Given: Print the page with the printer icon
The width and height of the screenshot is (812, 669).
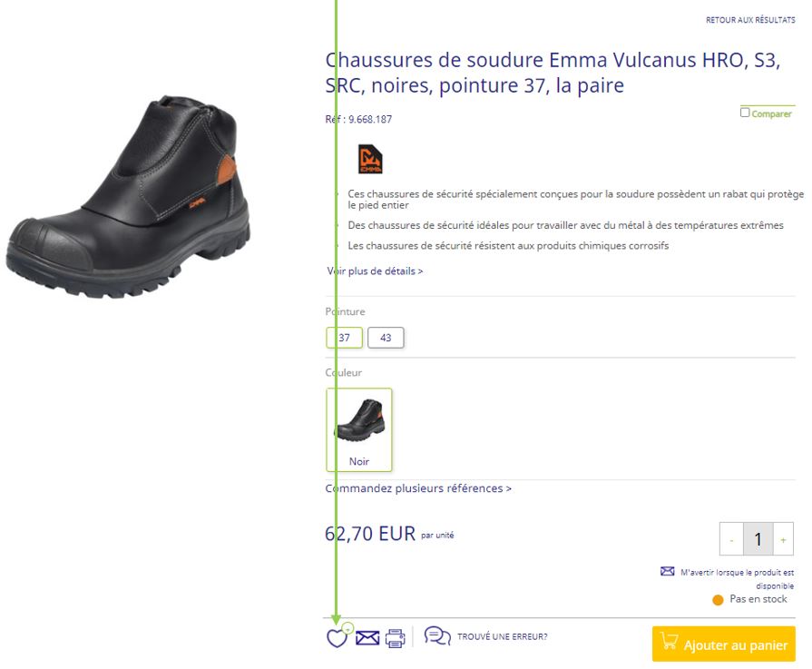Looking at the screenshot, I should point(396,638).
